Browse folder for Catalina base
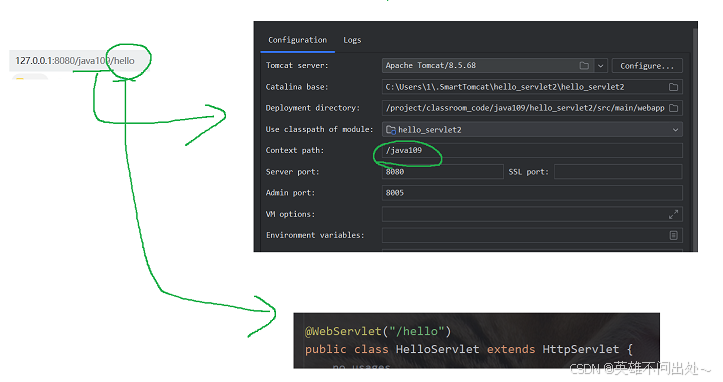Screen dimensions: 723x382 tap(673, 87)
